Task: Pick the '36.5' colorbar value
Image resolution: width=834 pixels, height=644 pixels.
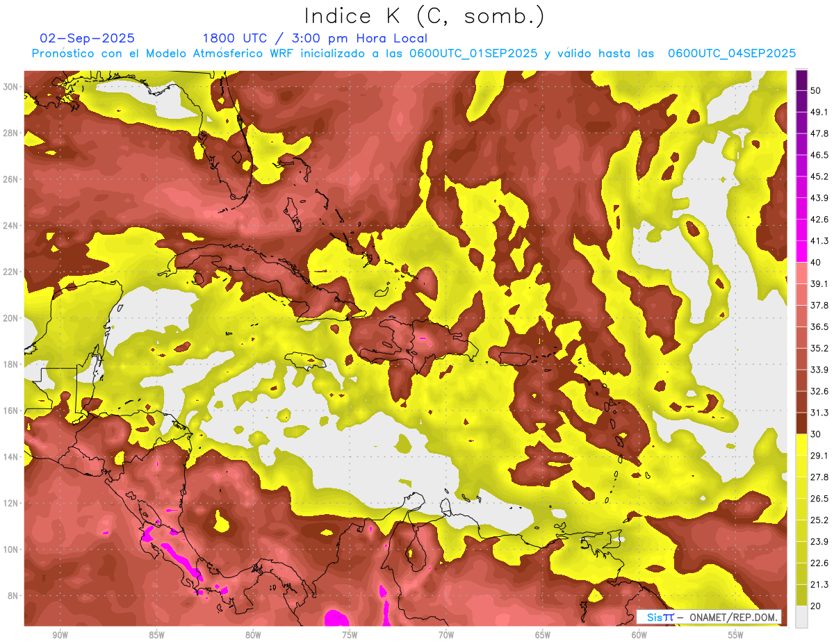Action: tap(820, 327)
